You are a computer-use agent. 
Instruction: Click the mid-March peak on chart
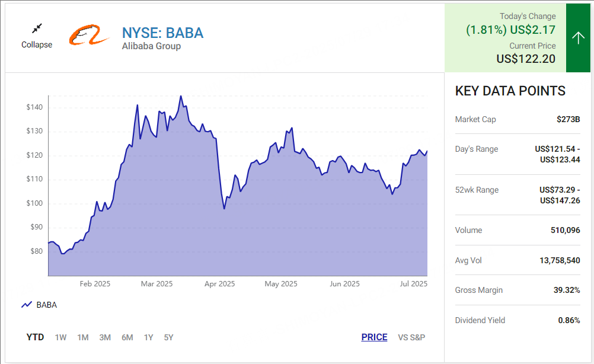181,96
